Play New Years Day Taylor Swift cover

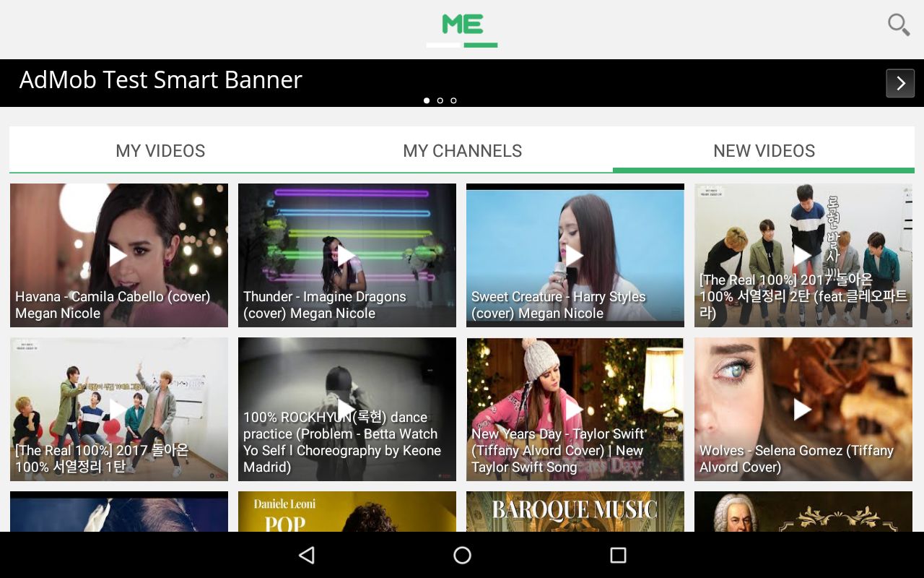point(575,409)
